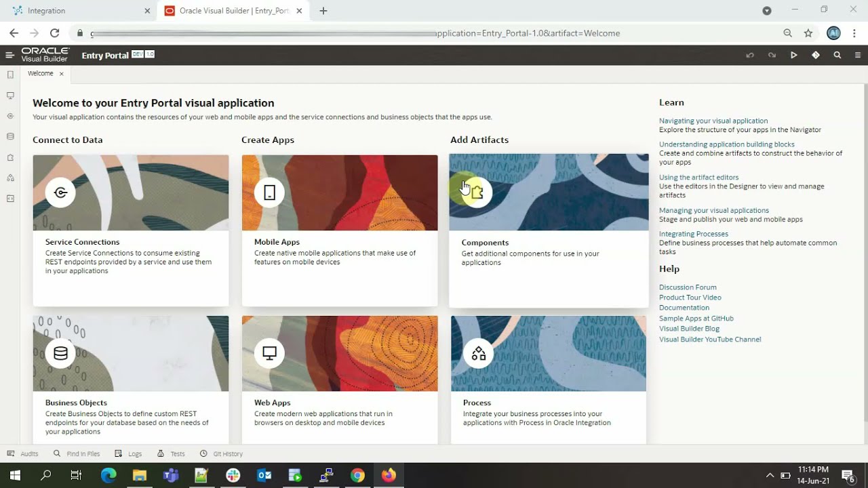Switch to the Integration browser tab

pos(81,11)
